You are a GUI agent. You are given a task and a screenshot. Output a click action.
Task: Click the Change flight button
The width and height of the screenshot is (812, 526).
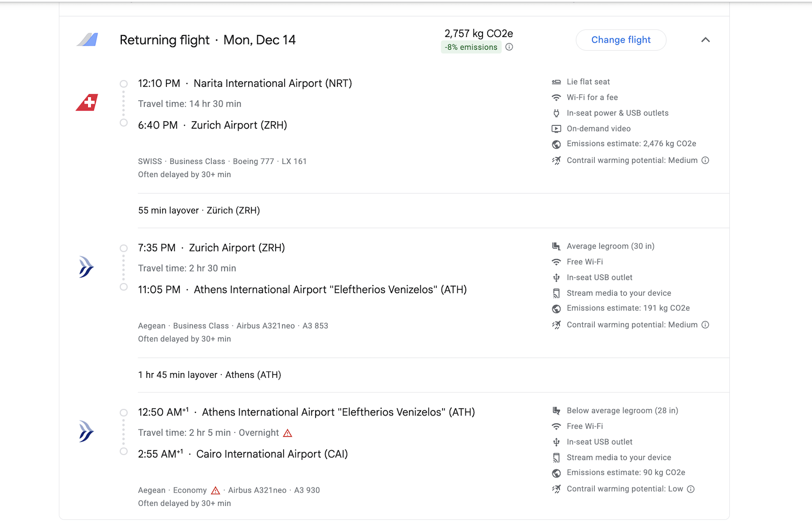tap(621, 40)
